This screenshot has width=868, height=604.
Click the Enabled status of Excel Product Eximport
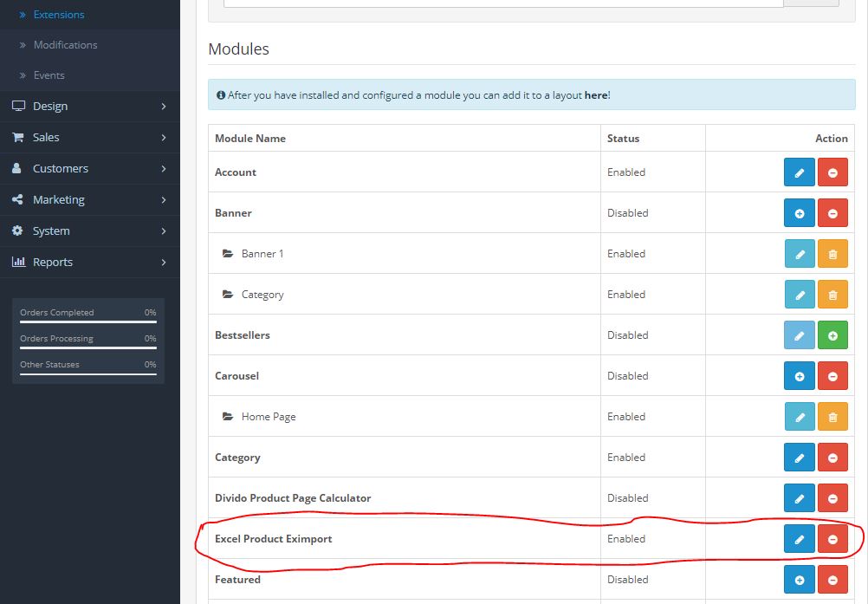[626, 539]
